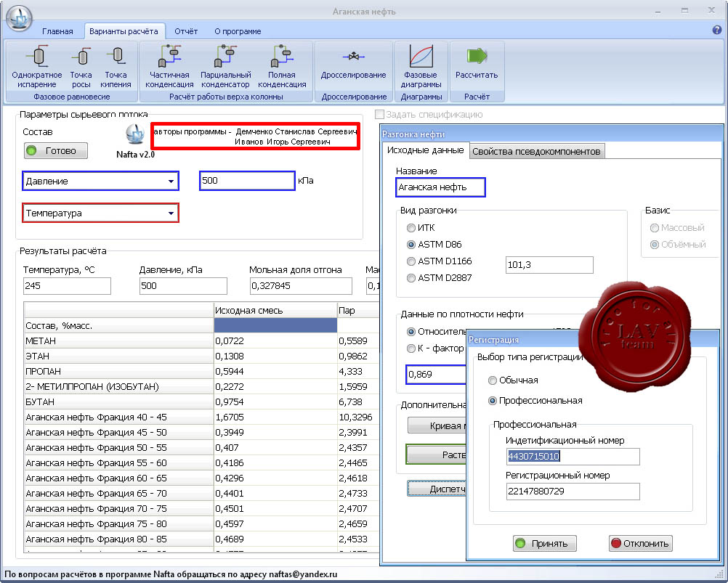
Task: Select 2- МЕТИЛПРОПАН (ИЗОБУТАН) row
Action: click(118, 387)
